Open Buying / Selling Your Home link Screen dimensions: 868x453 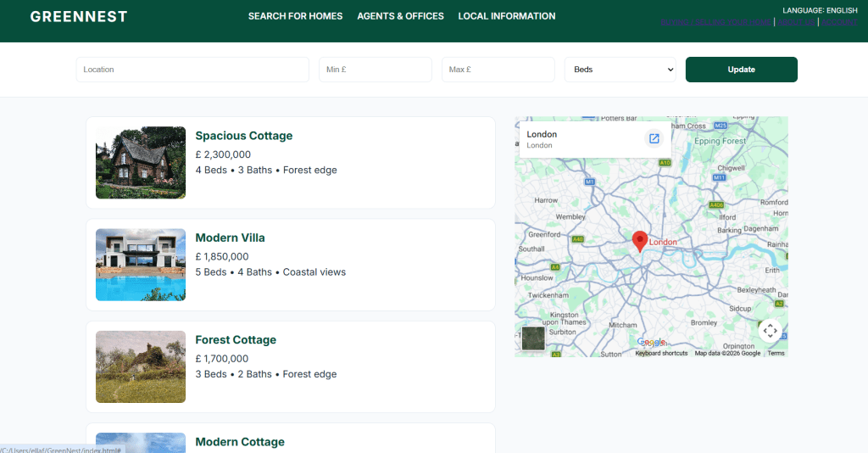[x=715, y=22]
